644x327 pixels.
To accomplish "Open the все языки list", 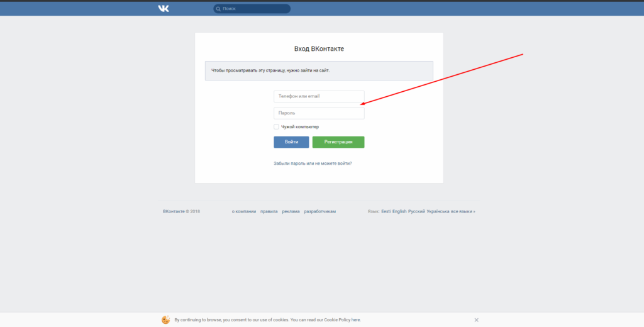I will [463, 211].
